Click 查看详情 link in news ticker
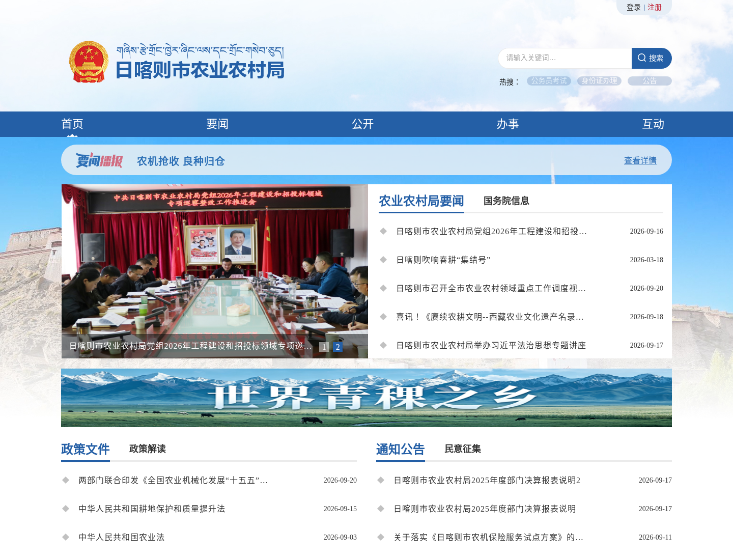Screen dimensions: 733x560 (640, 161)
